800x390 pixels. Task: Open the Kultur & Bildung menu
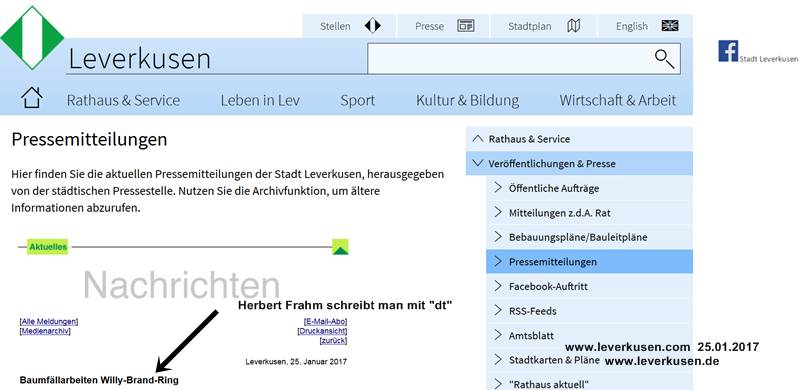467,100
